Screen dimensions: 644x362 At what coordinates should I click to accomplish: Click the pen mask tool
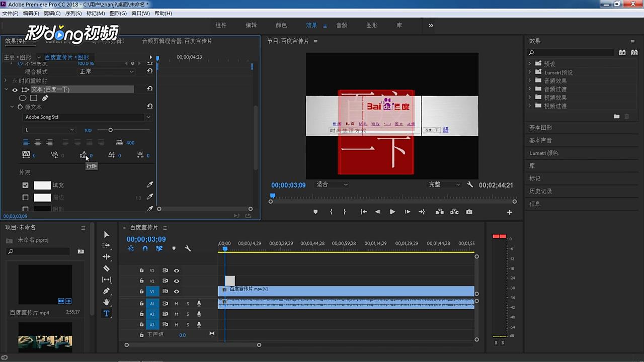click(x=45, y=98)
